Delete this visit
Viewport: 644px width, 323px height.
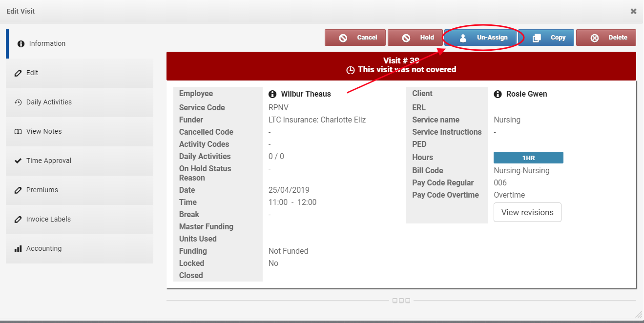point(606,38)
